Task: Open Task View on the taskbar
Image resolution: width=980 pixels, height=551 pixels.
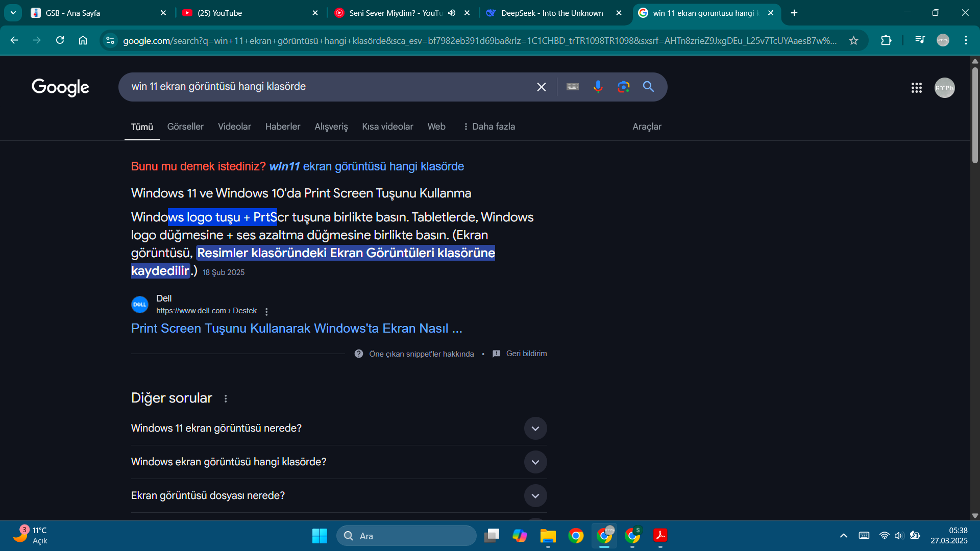Action: pyautogui.click(x=492, y=536)
